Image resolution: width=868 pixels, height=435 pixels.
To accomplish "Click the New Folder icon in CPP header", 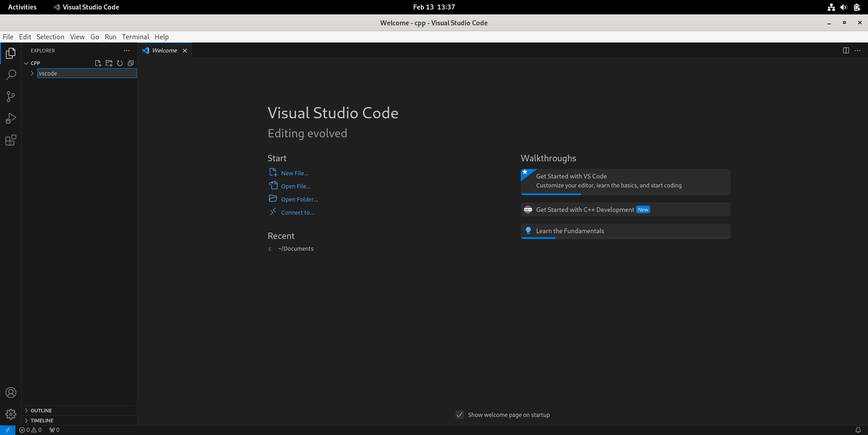I will (x=109, y=63).
